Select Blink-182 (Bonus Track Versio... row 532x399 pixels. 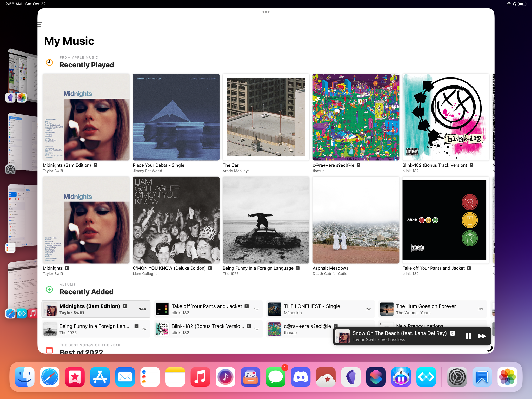coord(208,329)
